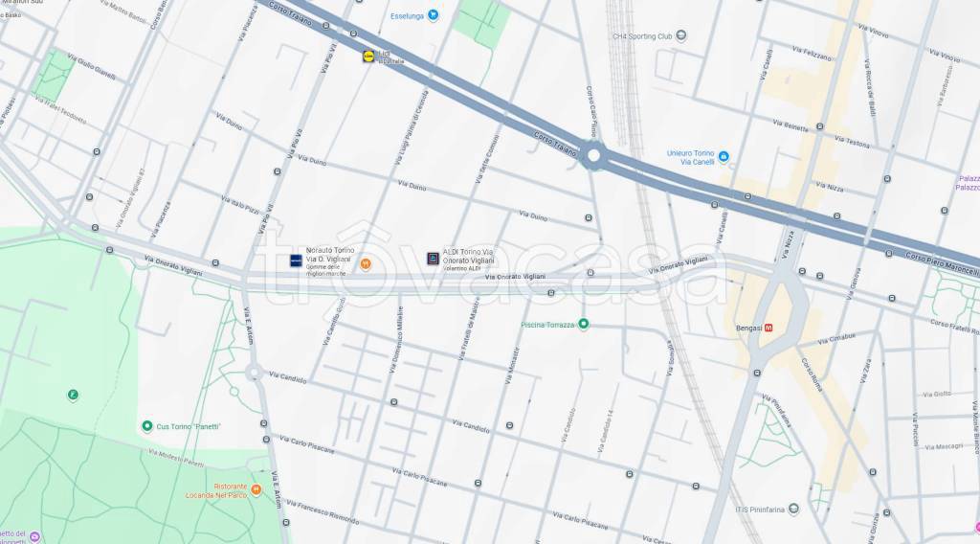Click the Corso Traiano roundabout center
This screenshot has height=544, width=980.
point(593,156)
